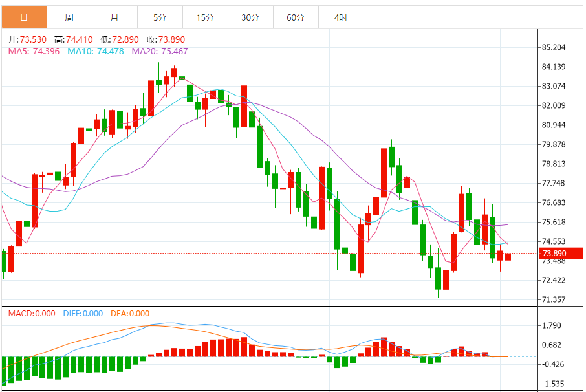Click the 1.790 MACD axis label
Viewport: 586px width, 392px height.
point(552,325)
